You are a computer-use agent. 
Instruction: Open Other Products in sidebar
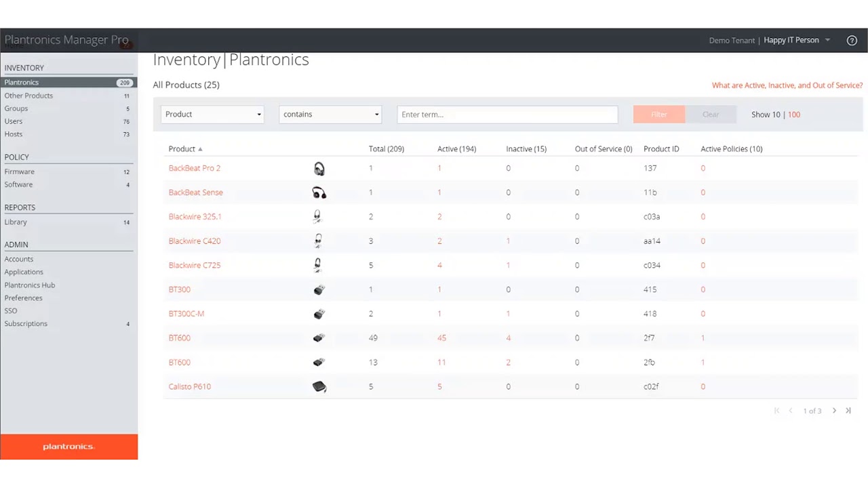pyautogui.click(x=28, y=96)
